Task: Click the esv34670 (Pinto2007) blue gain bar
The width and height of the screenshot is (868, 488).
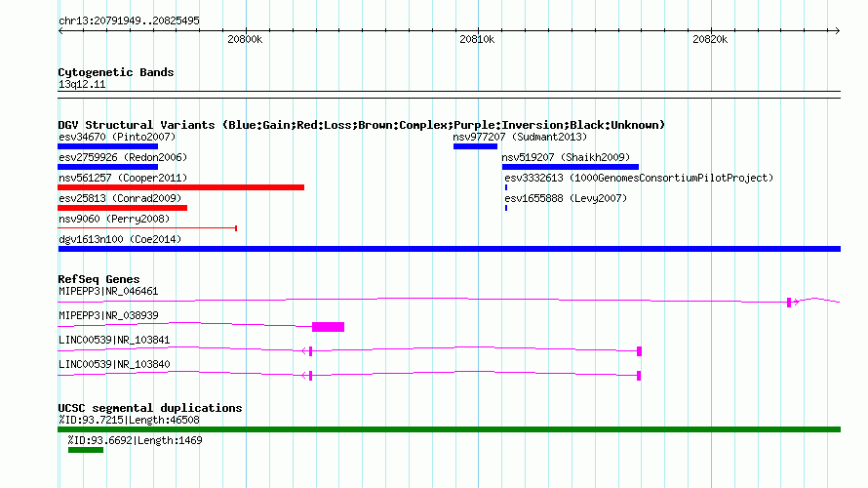Action: click(x=108, y=146)
